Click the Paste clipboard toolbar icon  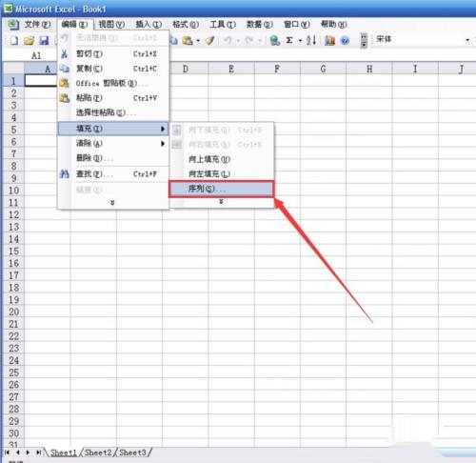tap(188, 40)
